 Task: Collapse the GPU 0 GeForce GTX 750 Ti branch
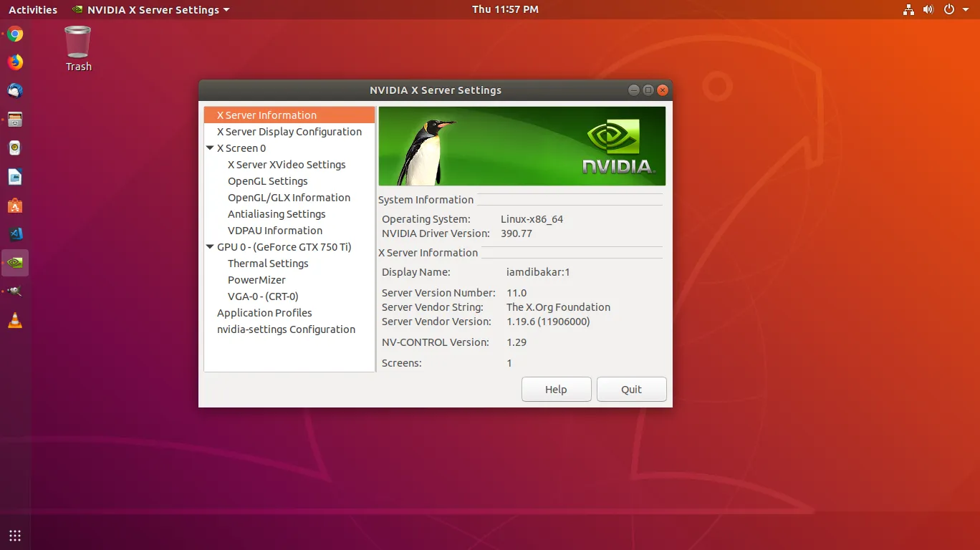click(x=210, y=246)
